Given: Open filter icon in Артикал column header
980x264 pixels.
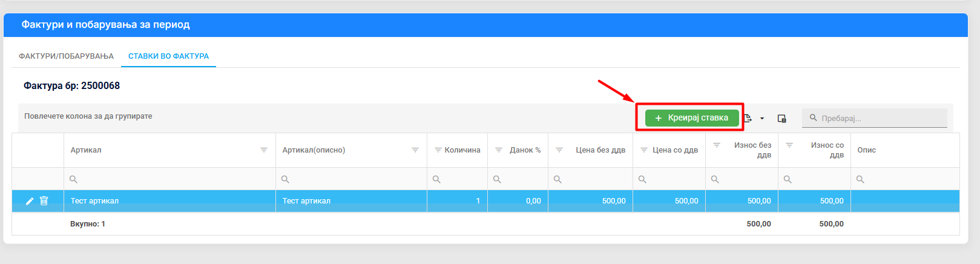Looking at the screenshot, I should click(x=264, y=150).
